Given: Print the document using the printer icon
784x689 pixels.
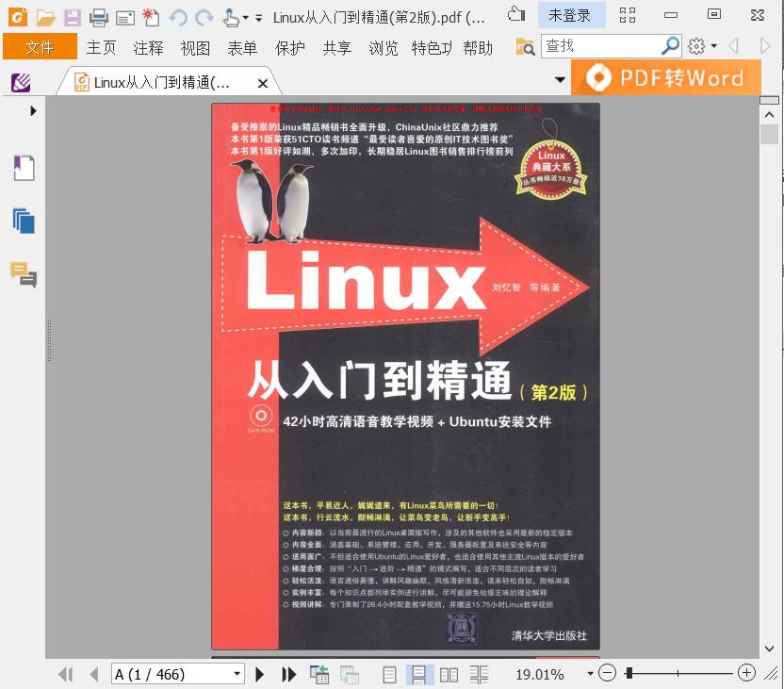Looking at the screenshot, I should (x=99, y=18).
